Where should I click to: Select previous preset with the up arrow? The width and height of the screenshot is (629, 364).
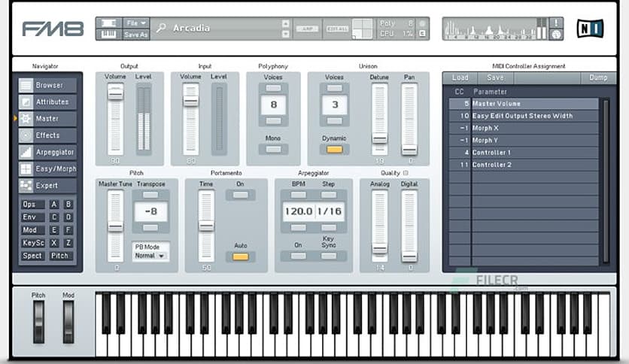pos(286,23)
